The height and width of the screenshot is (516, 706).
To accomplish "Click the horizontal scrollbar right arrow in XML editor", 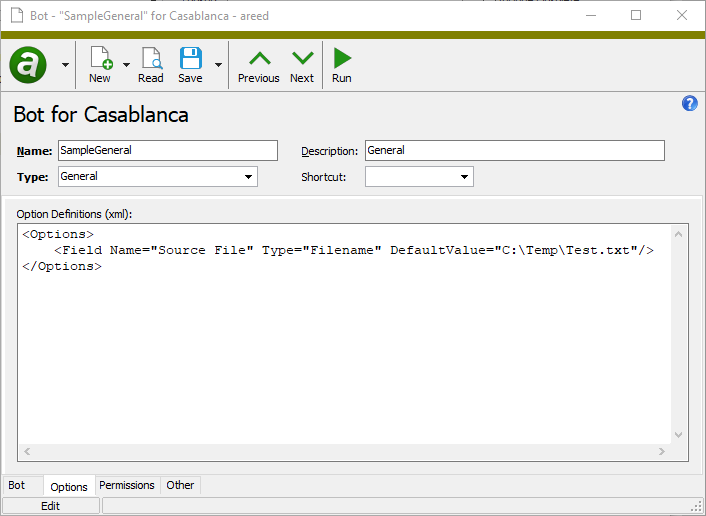I will tap(661, 453).
